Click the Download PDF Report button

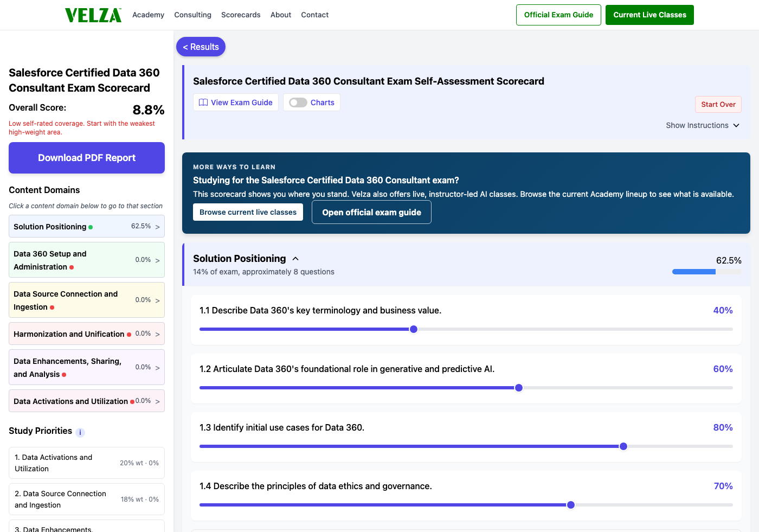tap(87, 158)
